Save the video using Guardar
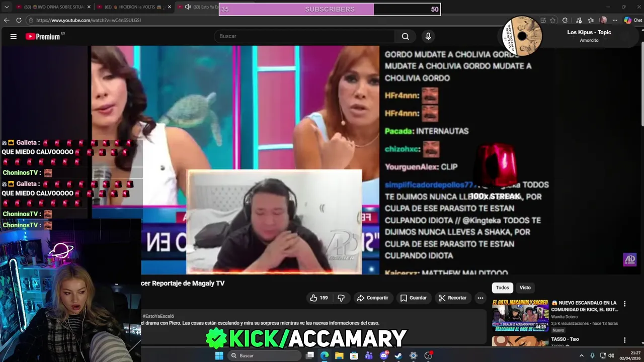 click(414, 298)
